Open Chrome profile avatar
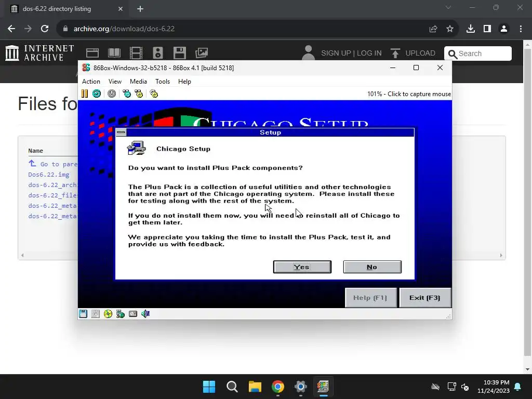The height and width of the screenshot is (399, 532). (x=504, y=29)
